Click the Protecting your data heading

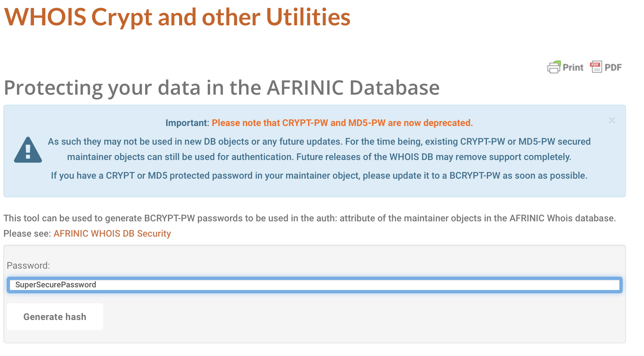coord(221,88)
